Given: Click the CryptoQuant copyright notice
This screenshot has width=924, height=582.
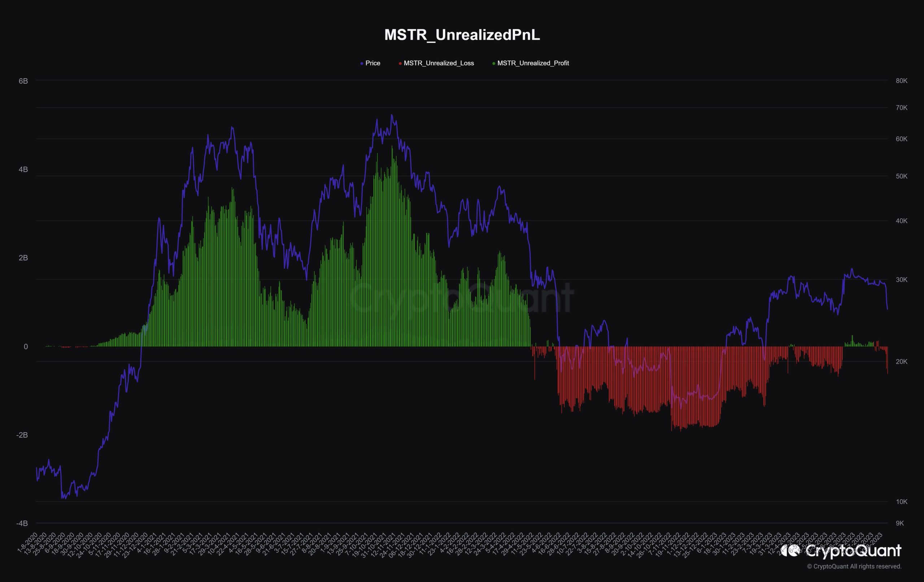Looking at the screenshot, I should click(x=854, y=566).
